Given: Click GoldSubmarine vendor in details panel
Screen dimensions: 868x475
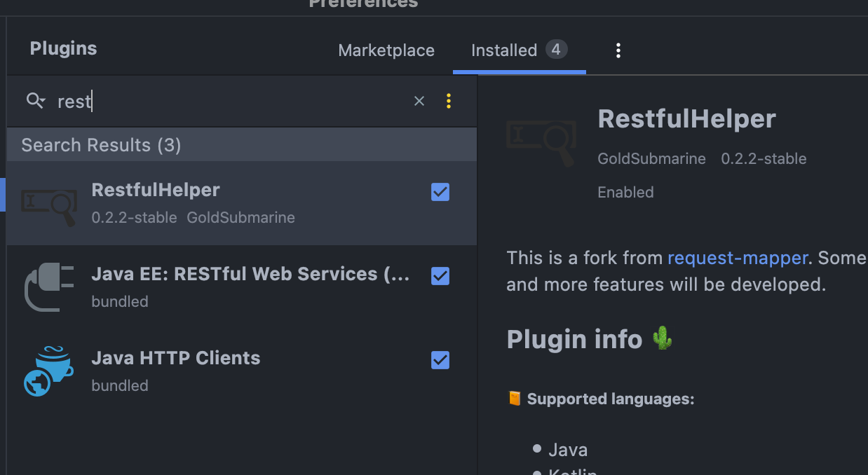Looking at the screenshot, I should pyautogui.click(x=651, y=158).
